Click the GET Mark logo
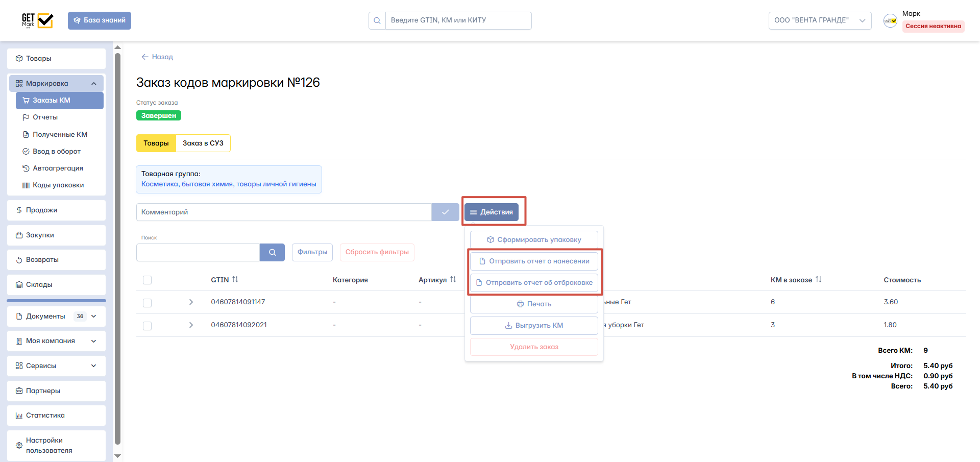The height and width of the screenshot is (462, 980). pyautogui.click(x=37, y=20)
